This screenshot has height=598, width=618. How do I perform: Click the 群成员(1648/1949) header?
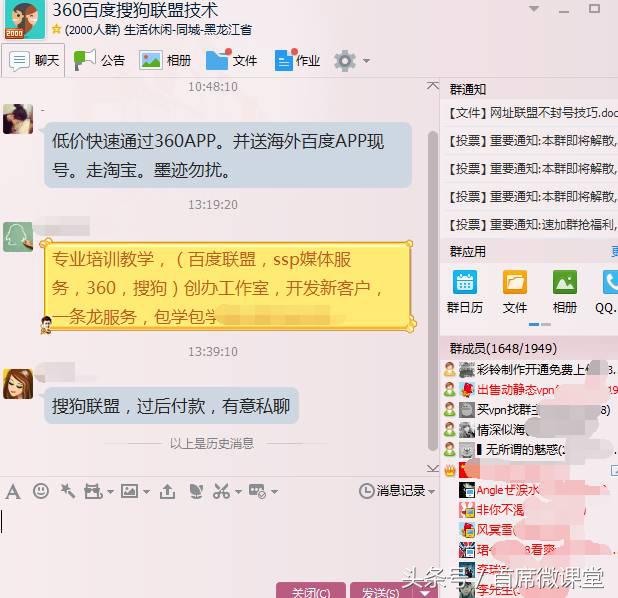(x=503, y=348)
